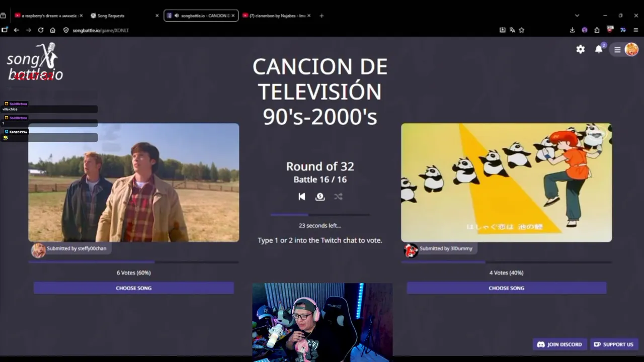Click "Submitted by steffy00chan" label

76,248
